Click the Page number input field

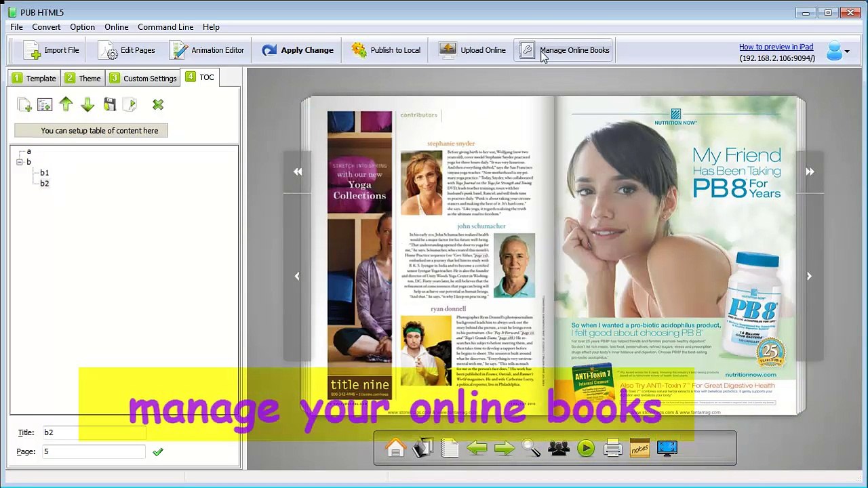tap(94, 451)
